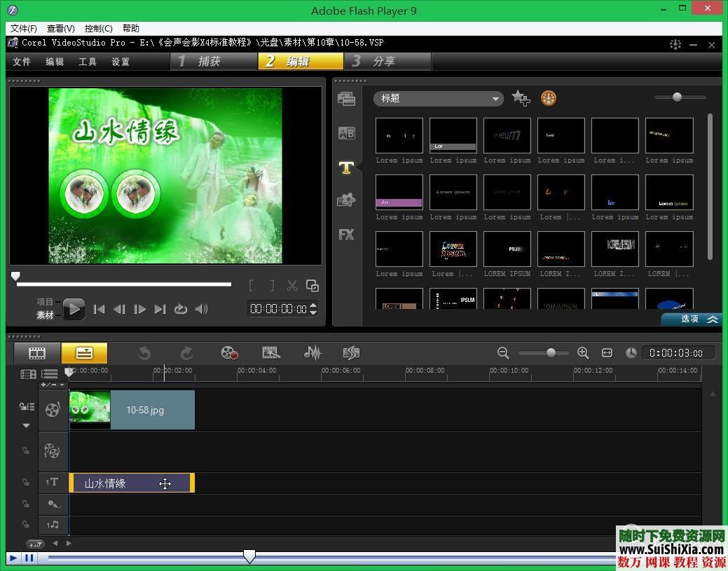Increase timecode using the stepper up arrow
Image resolution: width=728 pixels, height=571 pixels.
(313, 305)
